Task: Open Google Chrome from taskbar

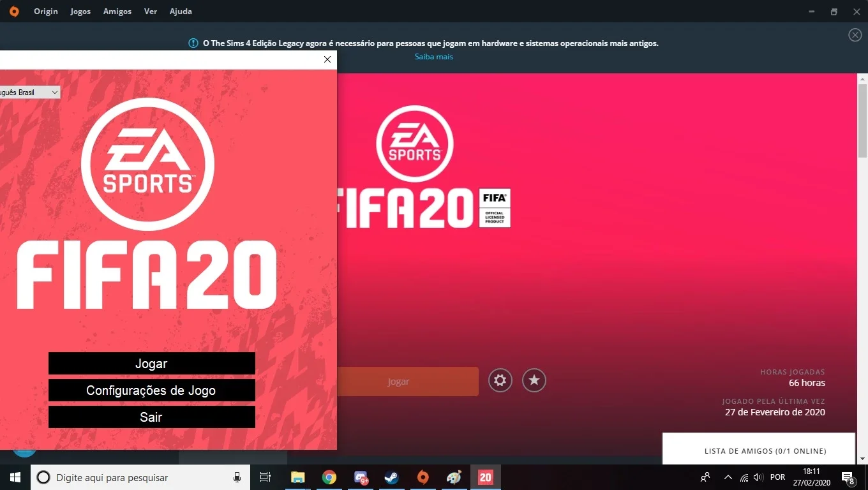Action: (329, 477)
